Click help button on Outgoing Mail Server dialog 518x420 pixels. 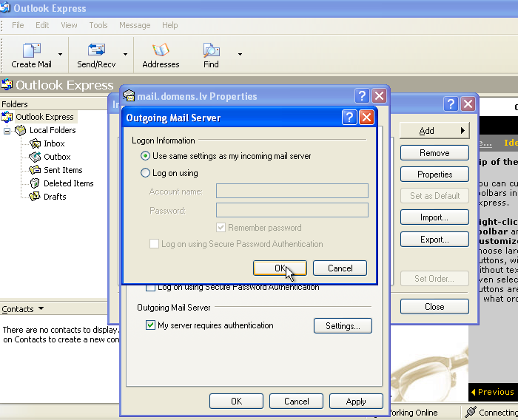tap(349, 118)
